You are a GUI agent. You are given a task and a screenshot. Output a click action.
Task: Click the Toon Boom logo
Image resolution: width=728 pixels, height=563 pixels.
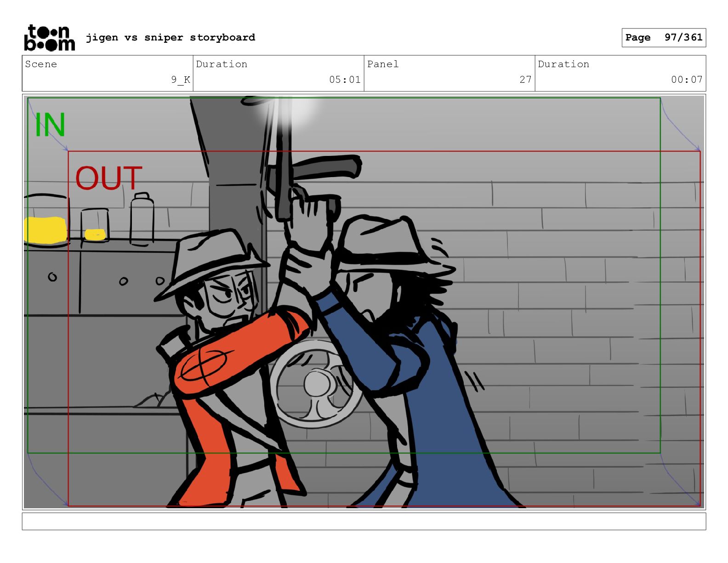[x=49, y=38]
